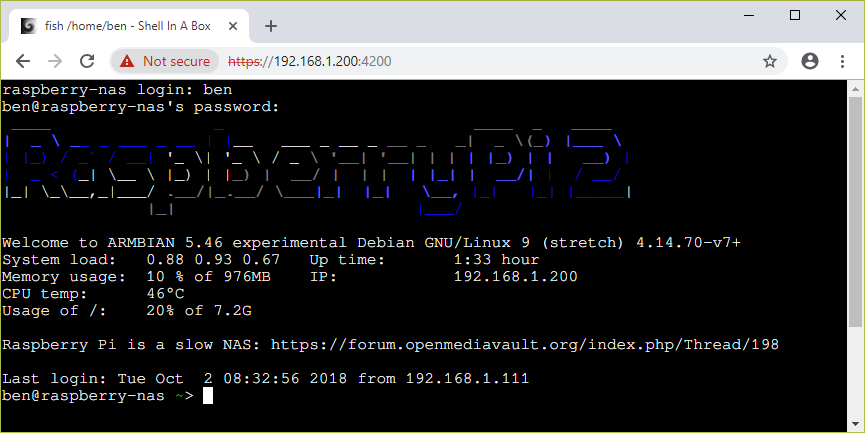Click the Back navigation arrow

(23, 61)
